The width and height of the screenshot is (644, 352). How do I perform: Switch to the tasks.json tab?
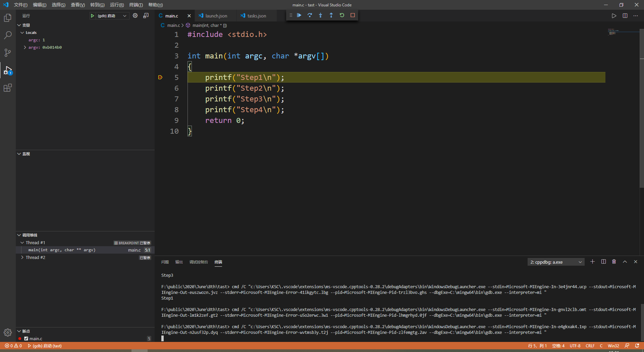[x=257, y=16]
